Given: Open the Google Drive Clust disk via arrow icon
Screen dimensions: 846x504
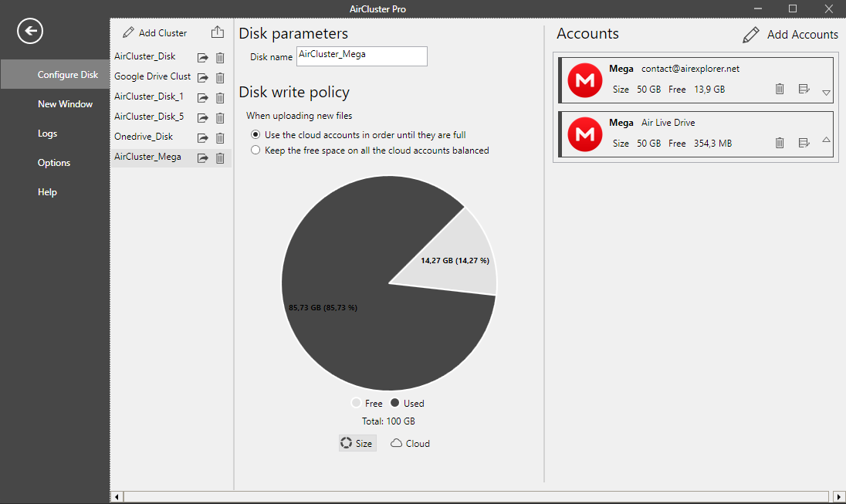Looking at the screenshot, I should pos(203,78).
